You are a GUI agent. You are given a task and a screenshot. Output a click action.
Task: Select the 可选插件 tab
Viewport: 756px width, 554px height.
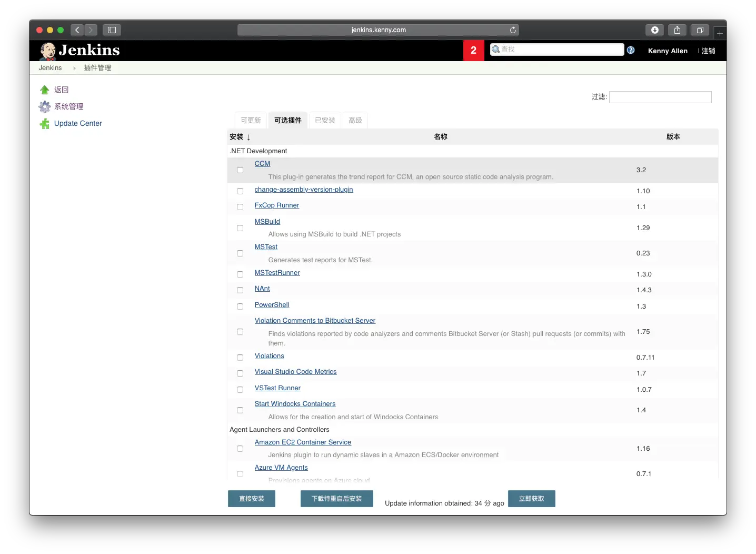(x=288, y=121)
